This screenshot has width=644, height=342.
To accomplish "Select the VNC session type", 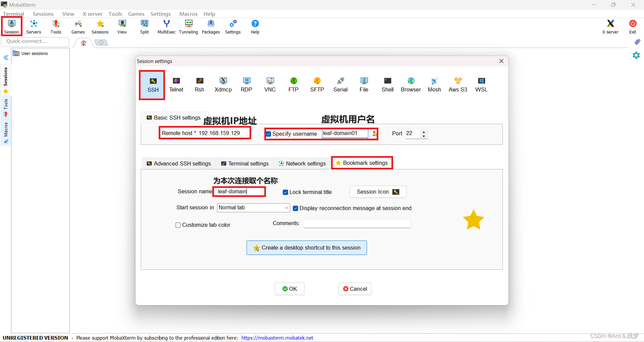I will tap(270, 85).
